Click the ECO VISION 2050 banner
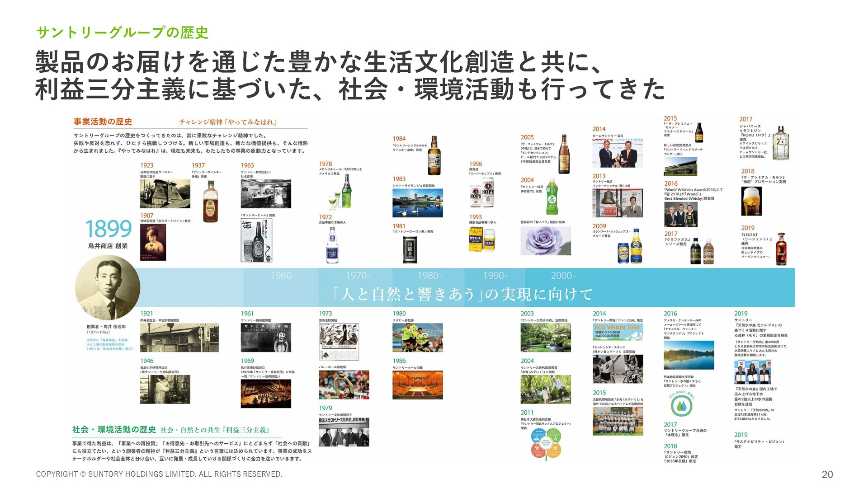This screenshot has height=488, width=868. [618, 332]
